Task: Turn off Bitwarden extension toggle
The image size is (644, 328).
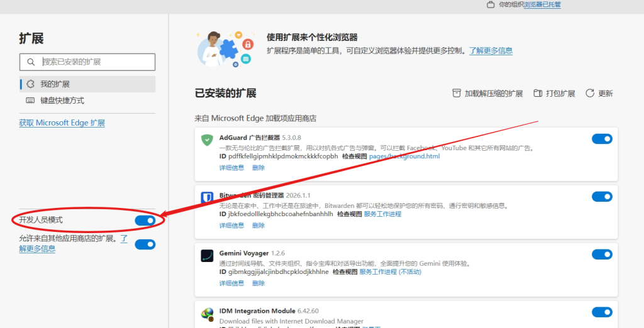Action: 602,197
